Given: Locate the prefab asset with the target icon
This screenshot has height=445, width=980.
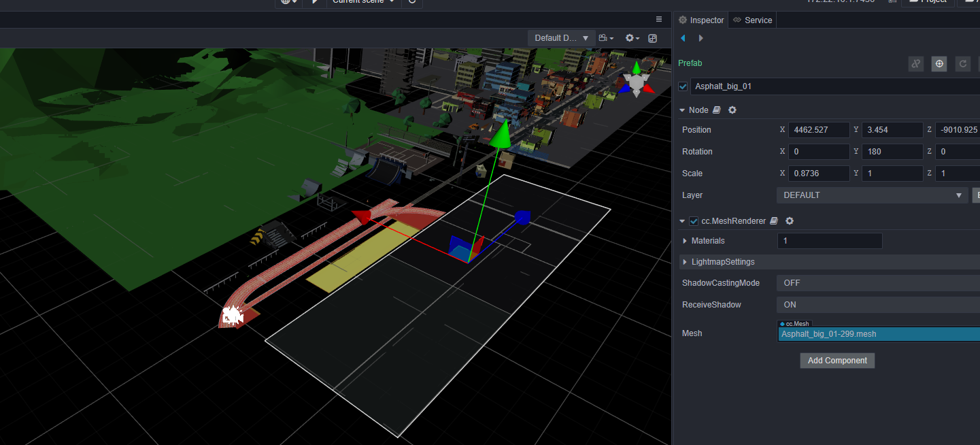Looking at the screenshot, I should point(939,64).
